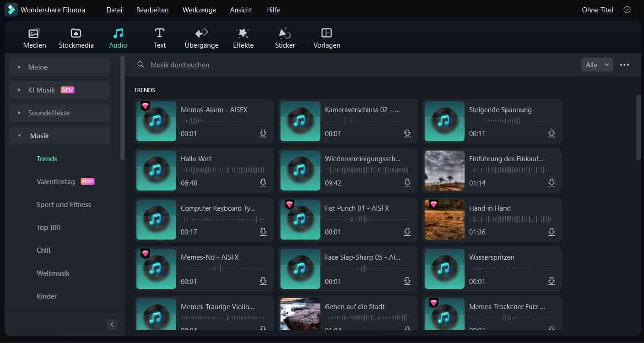Click the Face Slap-Sharp 05 title
Image resolution: width=644 pixels, height=343 pixels.
point(363,257)
